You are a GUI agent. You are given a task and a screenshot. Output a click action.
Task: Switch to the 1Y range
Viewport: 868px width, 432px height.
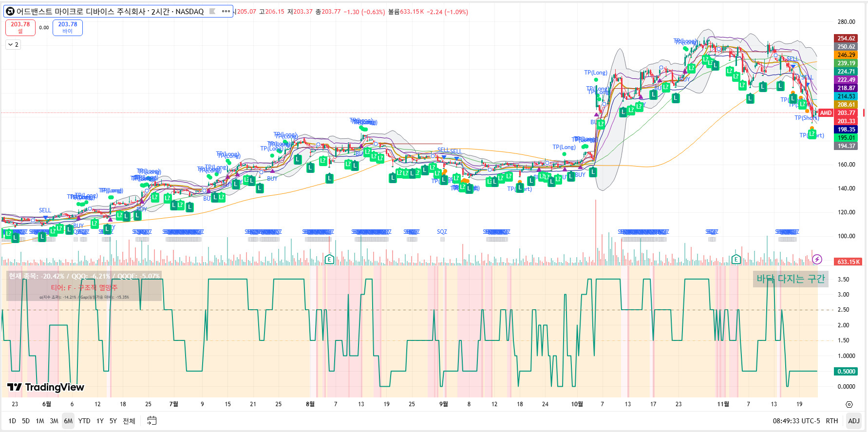pos(100,421)
